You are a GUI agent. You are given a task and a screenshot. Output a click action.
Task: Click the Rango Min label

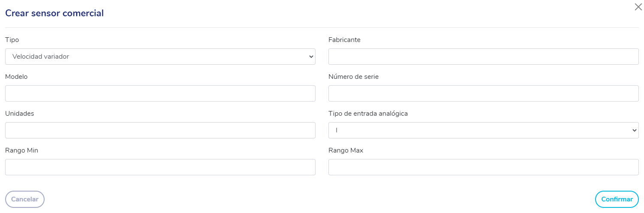pyautogui.click(x=21, y=150)
